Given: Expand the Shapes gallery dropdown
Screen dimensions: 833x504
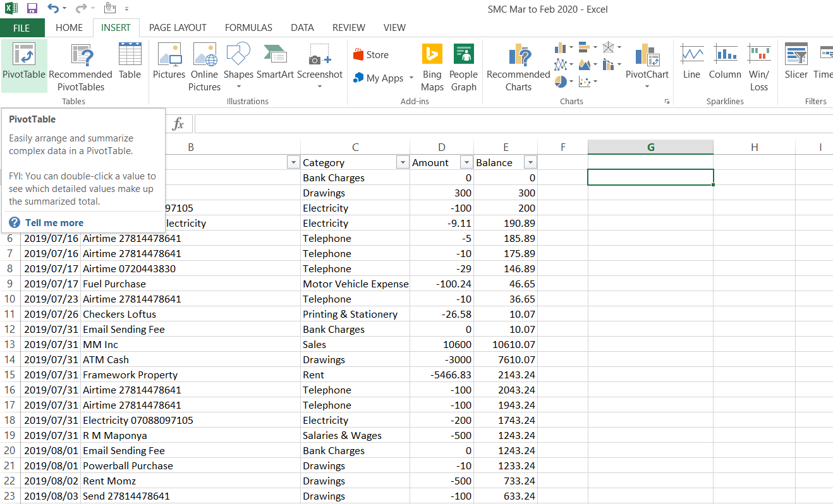Looking at the screenshot, I should pyautogui.click(x=238, y=87).
